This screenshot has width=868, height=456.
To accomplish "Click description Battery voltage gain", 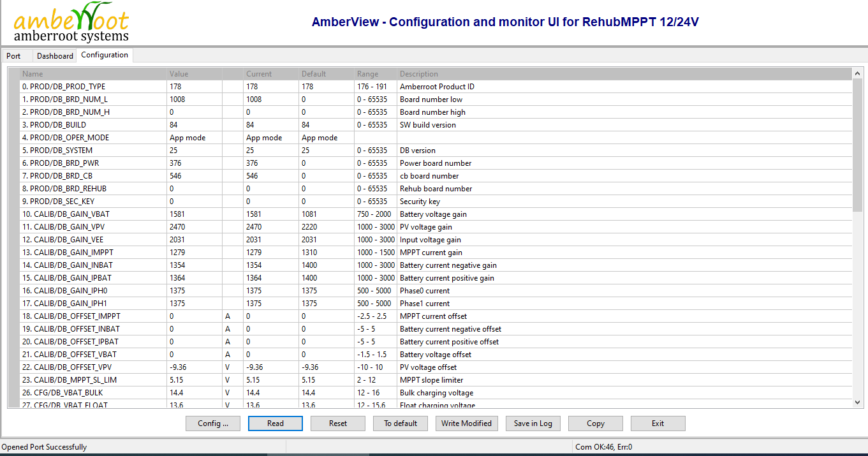I will (x=433, y=214).
